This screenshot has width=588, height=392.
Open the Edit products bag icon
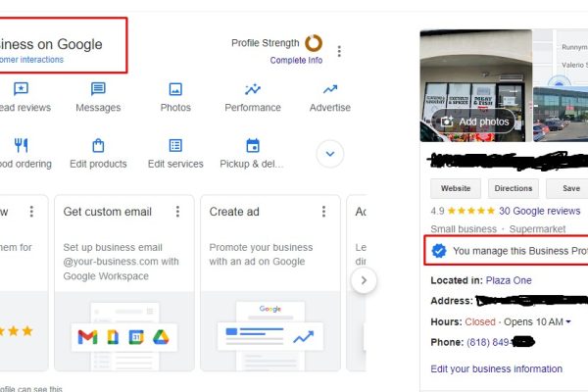98,146
